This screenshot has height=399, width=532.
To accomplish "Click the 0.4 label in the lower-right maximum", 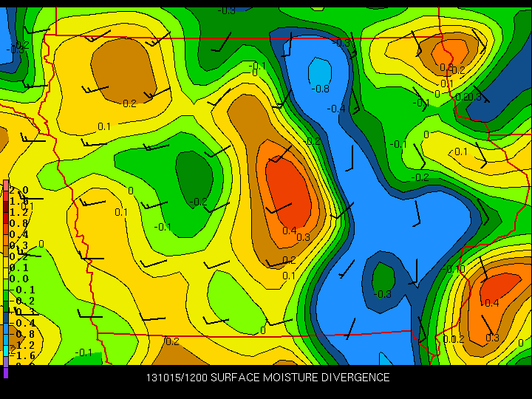I will pos(491,302).
